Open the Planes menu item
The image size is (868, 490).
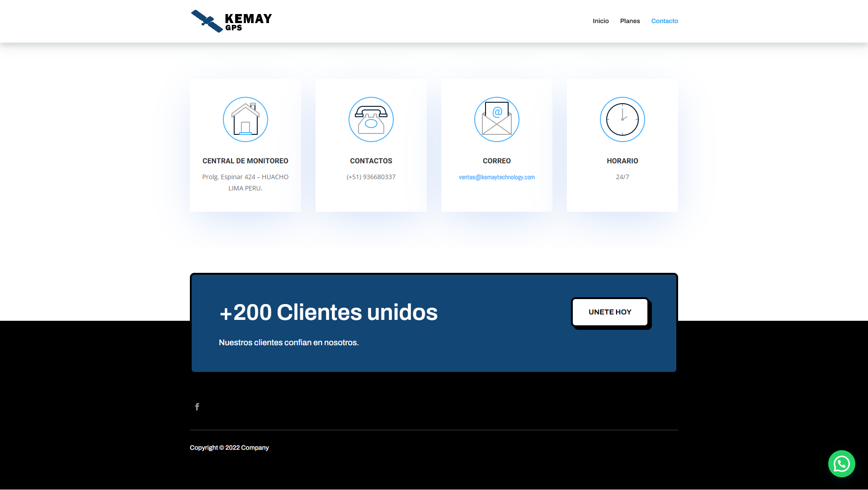(630, 21)
